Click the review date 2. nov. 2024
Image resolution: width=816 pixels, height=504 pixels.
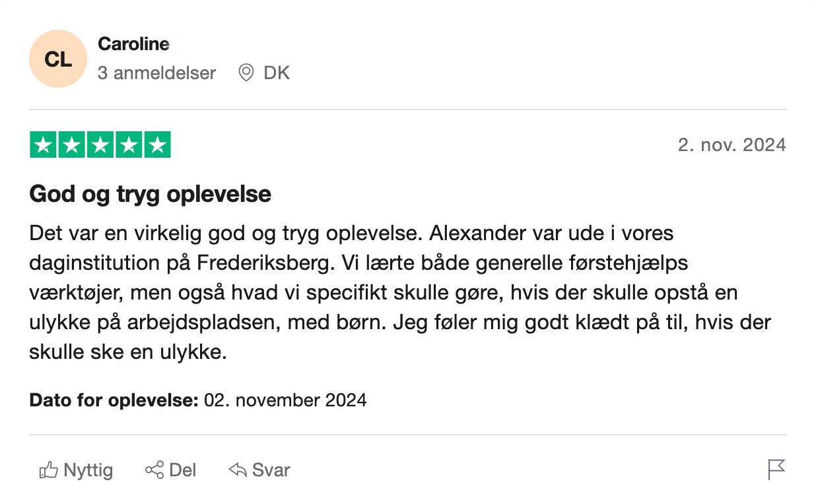(x=731, y=144)
